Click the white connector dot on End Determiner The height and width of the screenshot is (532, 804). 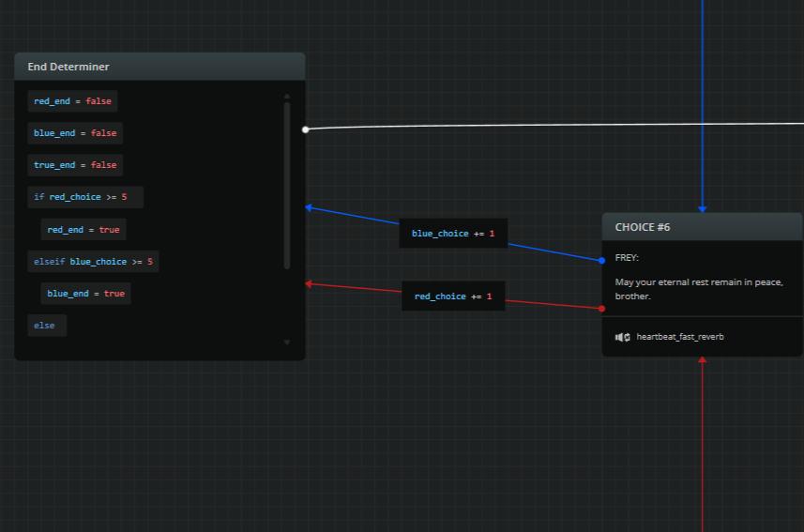click(305, 129)
